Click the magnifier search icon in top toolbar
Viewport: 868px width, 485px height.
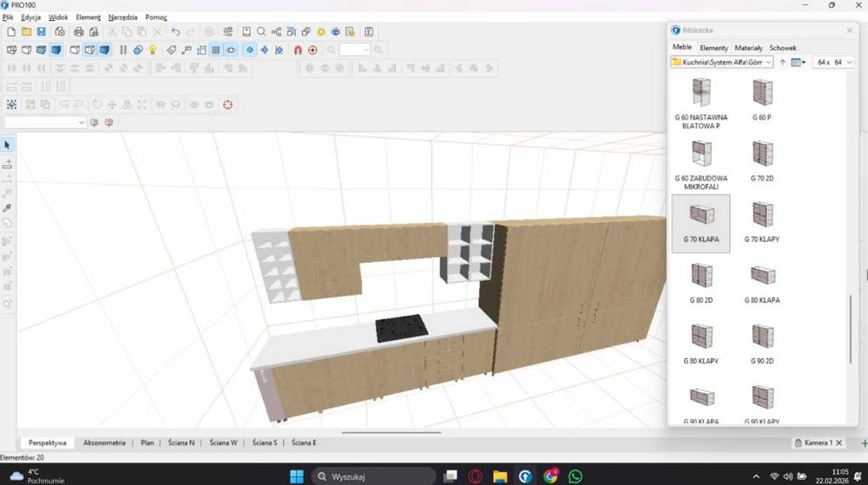[x=260, y=32]
